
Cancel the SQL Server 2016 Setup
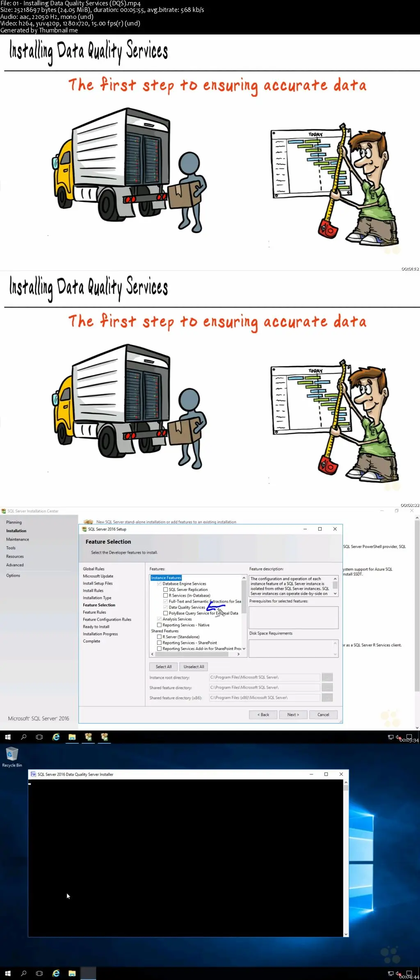[323, 714]
